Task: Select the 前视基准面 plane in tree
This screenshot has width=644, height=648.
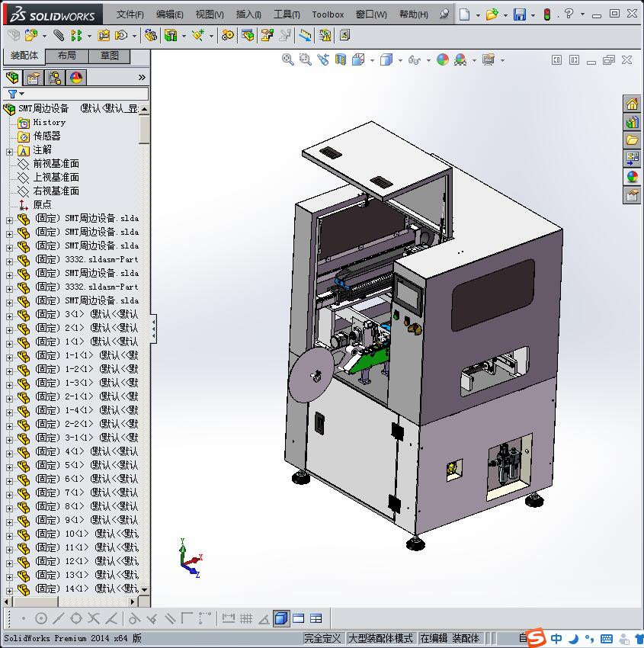Action: tap(56, 164)
